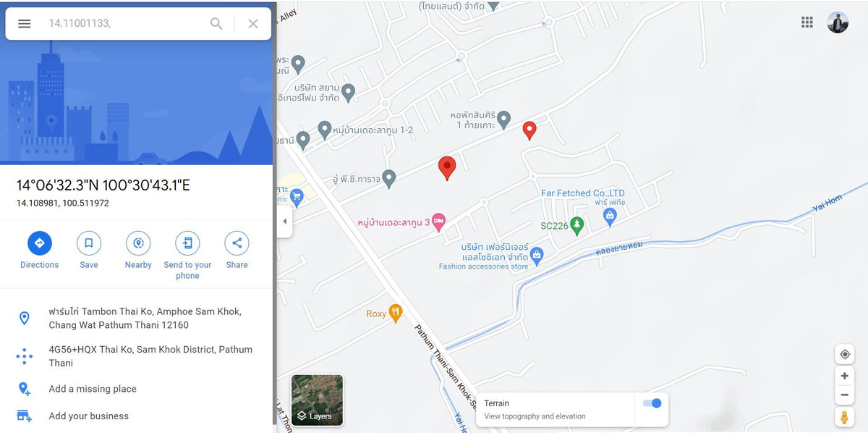Get Directions to this location
The height and width of the screenshot is (433, 868).
pyautogui.click(x=40, y=243)
